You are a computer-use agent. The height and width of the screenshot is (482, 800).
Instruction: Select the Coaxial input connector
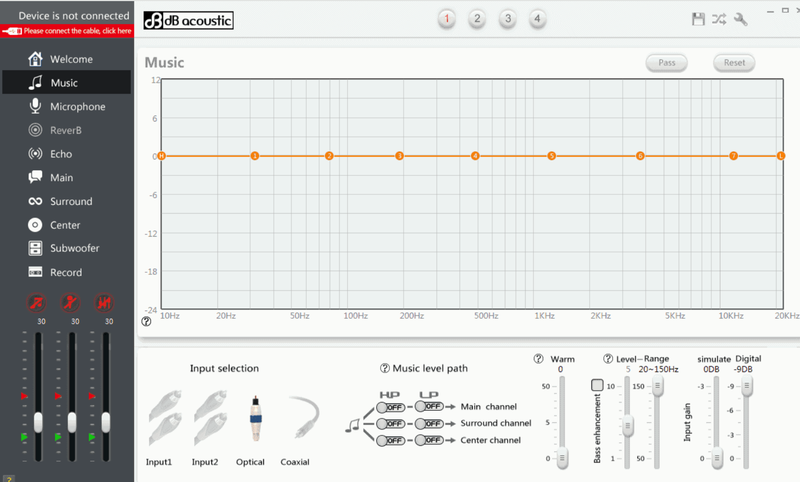pyautogui.click(x=304, y=417)
